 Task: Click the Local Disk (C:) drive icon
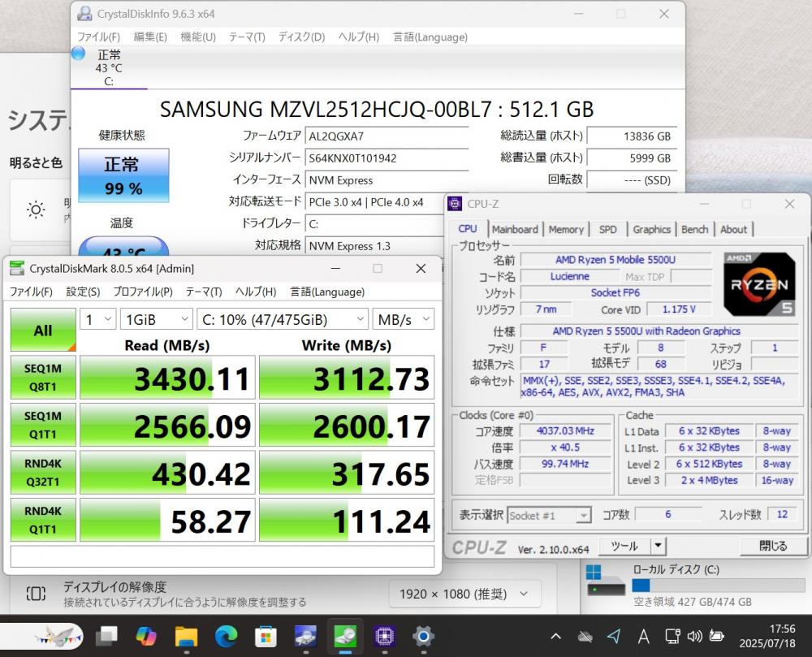point(605,581)
